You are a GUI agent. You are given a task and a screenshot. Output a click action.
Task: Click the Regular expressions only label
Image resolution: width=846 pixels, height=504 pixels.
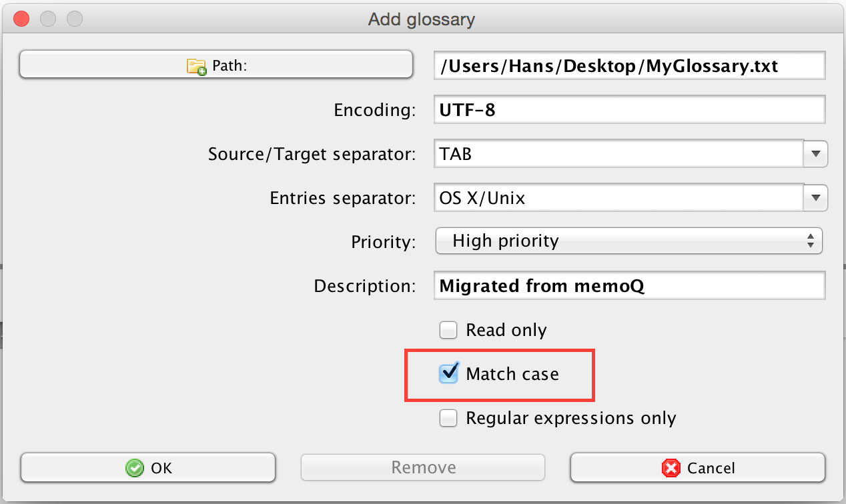tap(570, 418)
